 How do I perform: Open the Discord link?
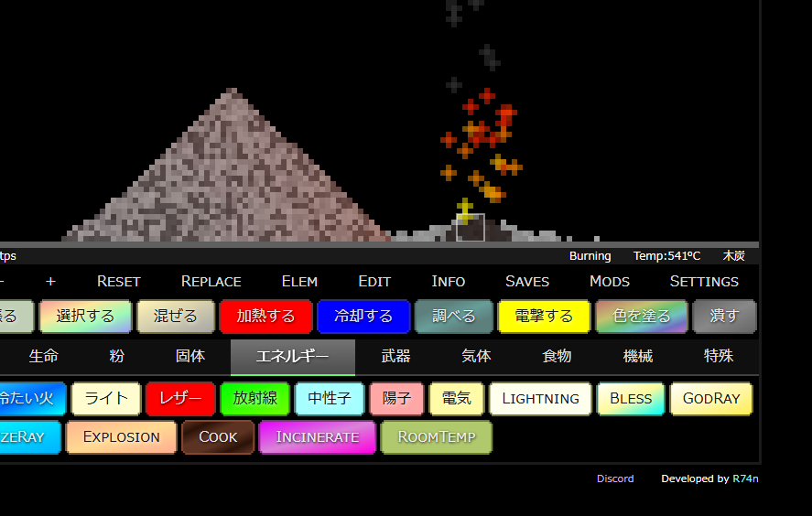pos(615,478)
